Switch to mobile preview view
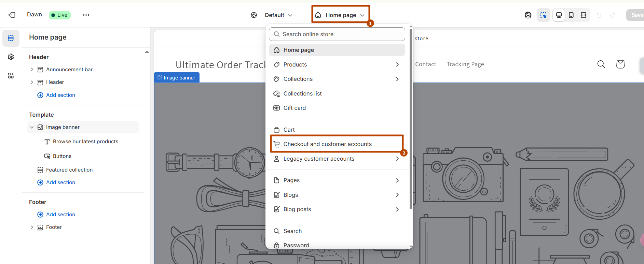 [x=571, y=15]
